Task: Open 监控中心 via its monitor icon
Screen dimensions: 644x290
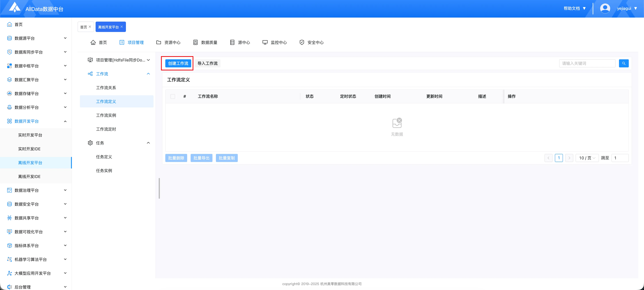Action: 265,42
